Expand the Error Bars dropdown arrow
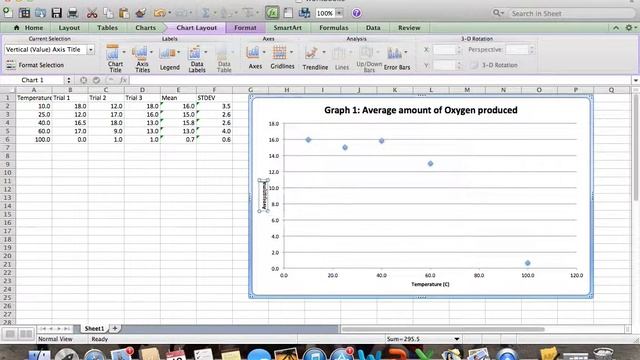This screenshot has width=640, height=360. [406, 52]
